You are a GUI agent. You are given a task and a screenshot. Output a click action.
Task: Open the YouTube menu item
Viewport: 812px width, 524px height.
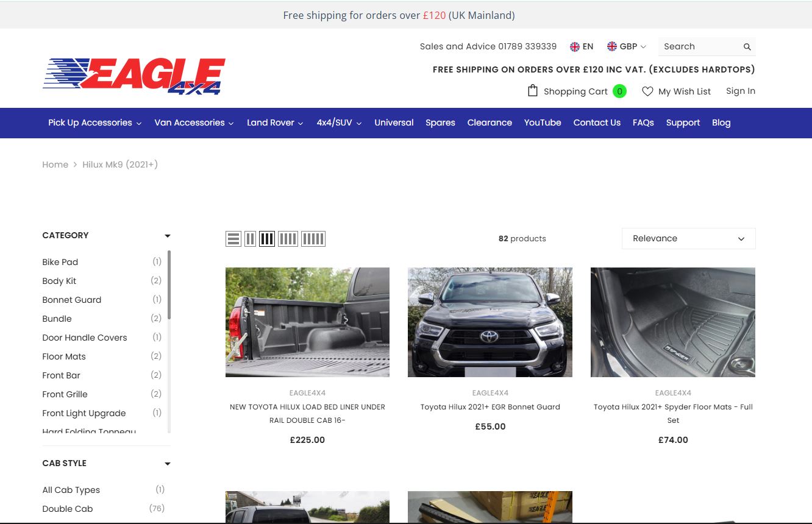[x=543, y=123]
